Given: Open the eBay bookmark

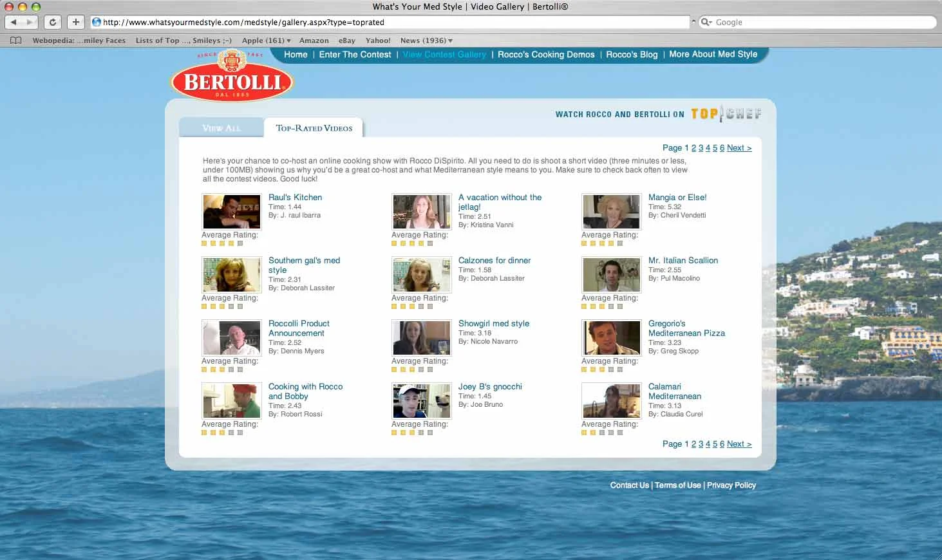Looking at the screenshot, I should click(347, 41).
